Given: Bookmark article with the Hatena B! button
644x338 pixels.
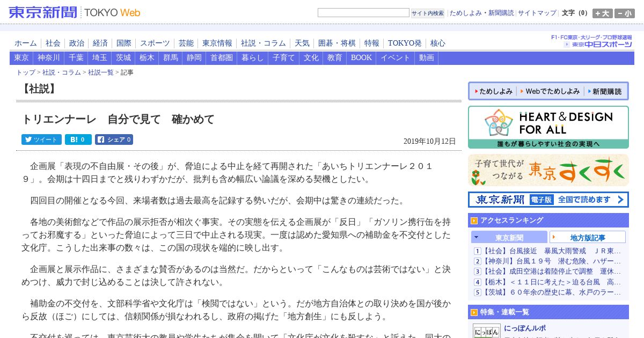Looking at the screenshot, I should [x=78, y=139].
